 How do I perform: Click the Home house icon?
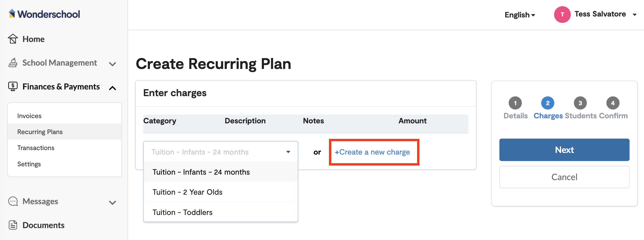click(x=13, y=39)
